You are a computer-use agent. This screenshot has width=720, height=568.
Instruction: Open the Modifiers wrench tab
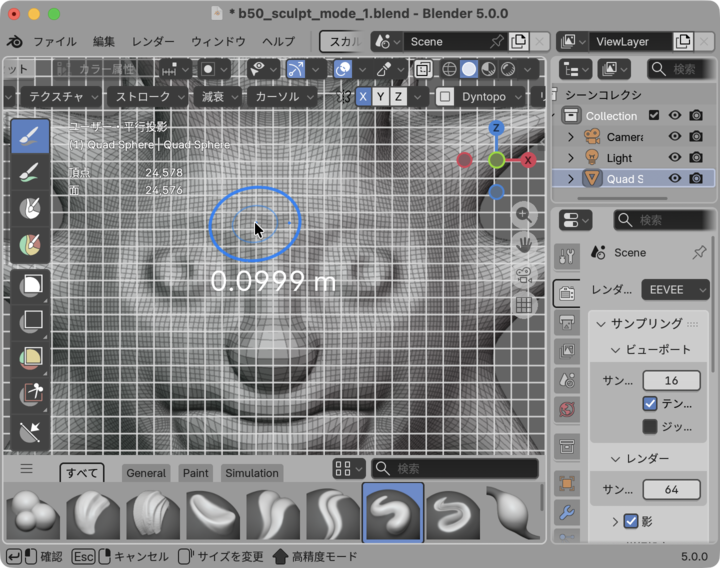pos(567,512)
